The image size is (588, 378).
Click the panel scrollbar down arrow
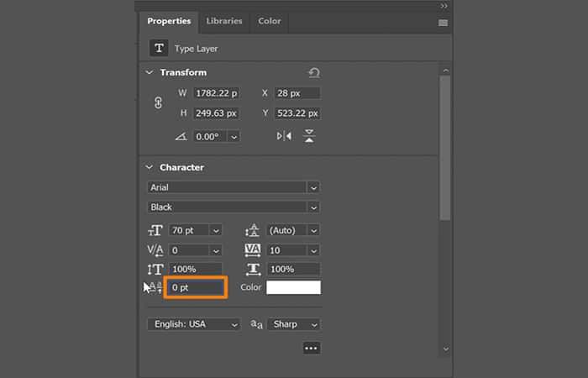pyautogui.click(x=445, y=349)
